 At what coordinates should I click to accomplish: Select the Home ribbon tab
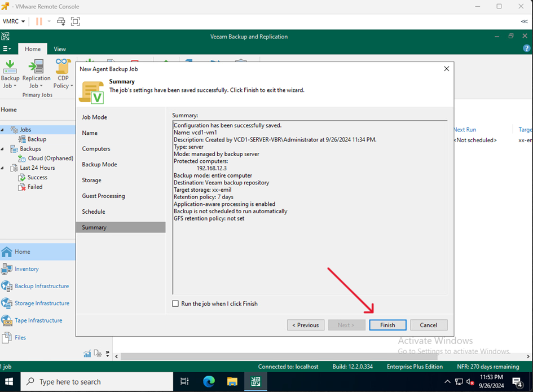pyautogui.click(x=33, y=49)
